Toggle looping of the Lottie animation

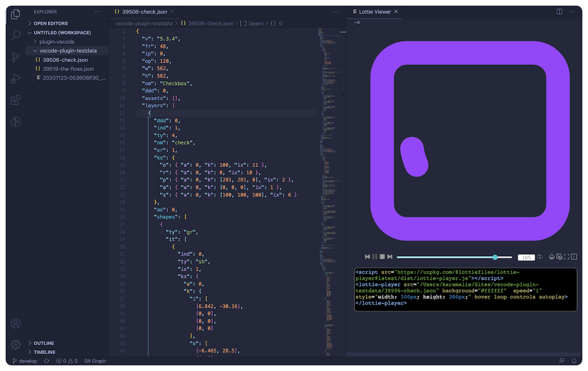point(540,257)
